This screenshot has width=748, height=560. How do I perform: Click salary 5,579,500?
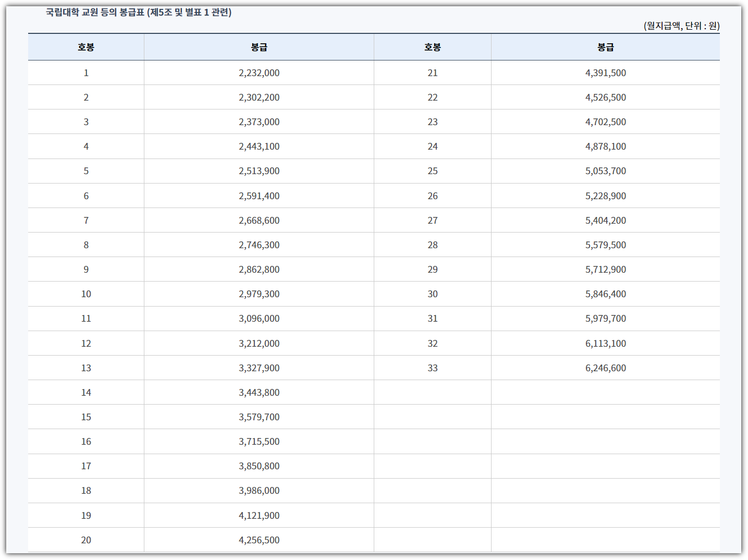pos(606,245)
